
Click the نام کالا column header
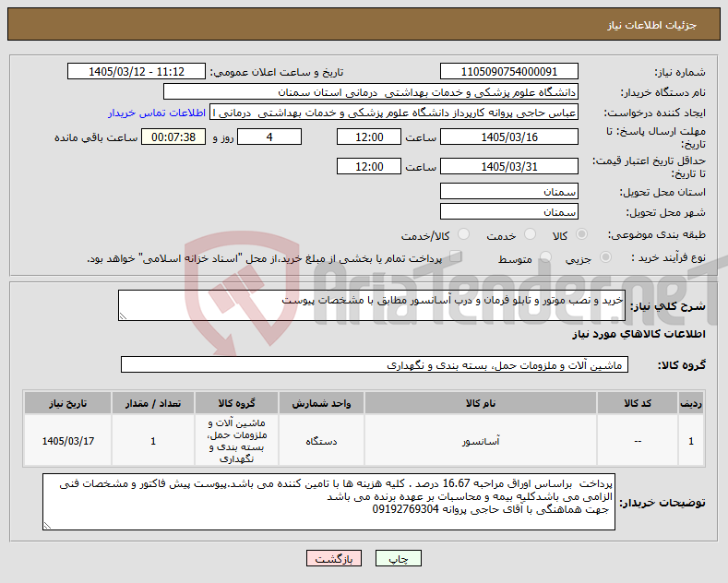481,403
